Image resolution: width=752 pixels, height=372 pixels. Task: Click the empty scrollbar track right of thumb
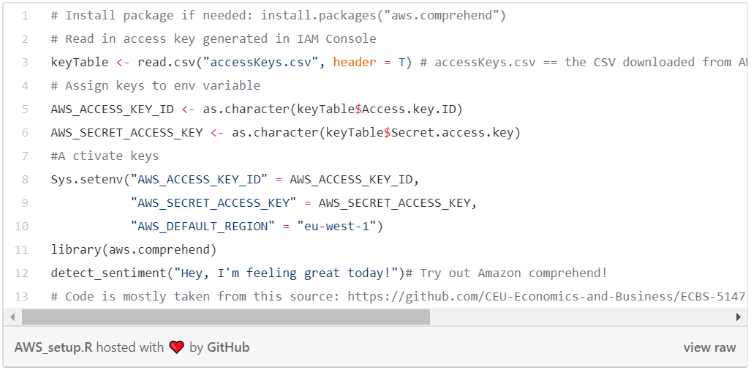581,317
